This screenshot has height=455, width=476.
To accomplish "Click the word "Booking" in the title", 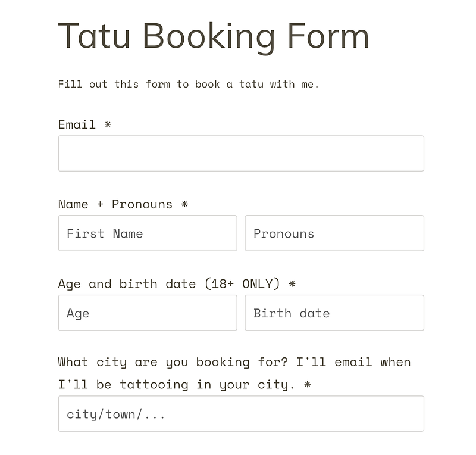I will (209, 36).
